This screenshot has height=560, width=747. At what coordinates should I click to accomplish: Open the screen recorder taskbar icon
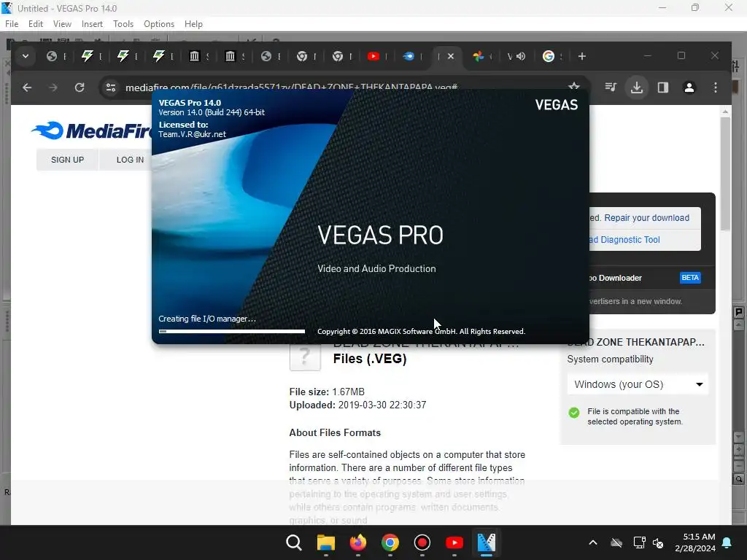(x=422, y=542)
